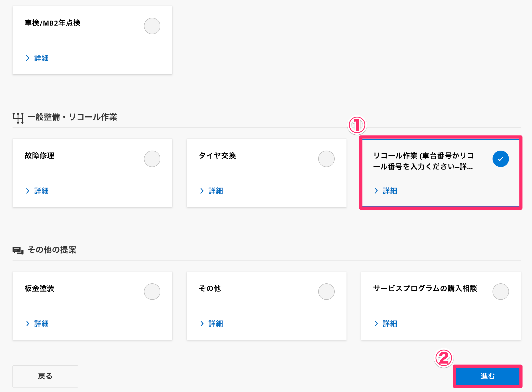Select the タイヤ交換 option circle
Image resolution: width=532 pixels, height=392 pixels.
point(326,159)
